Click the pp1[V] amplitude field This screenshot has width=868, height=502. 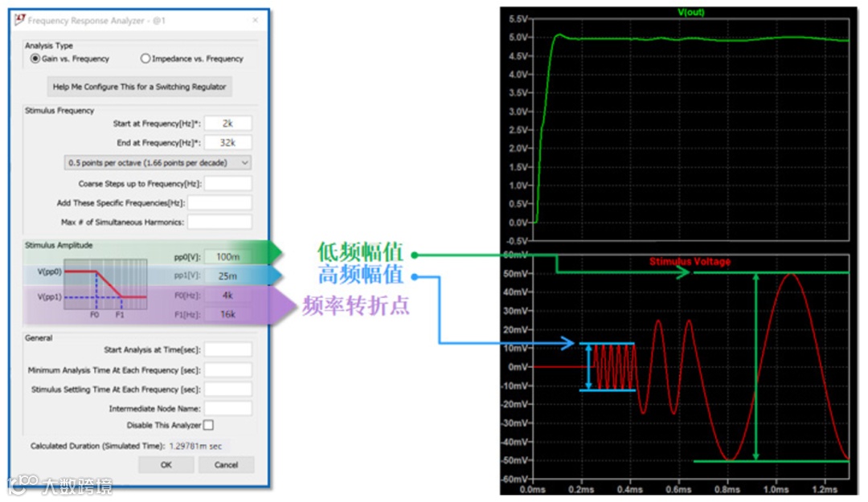click(228, 275)
